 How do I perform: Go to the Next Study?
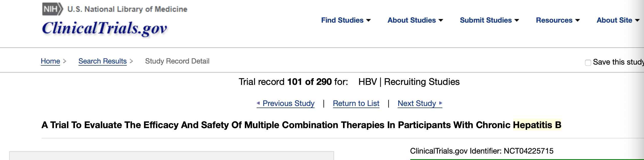point(417,103)
